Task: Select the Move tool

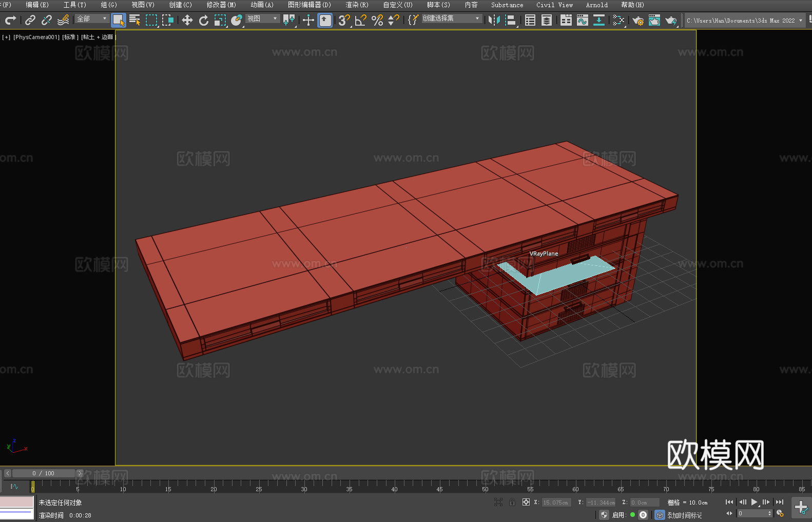Action: [187, 20]
